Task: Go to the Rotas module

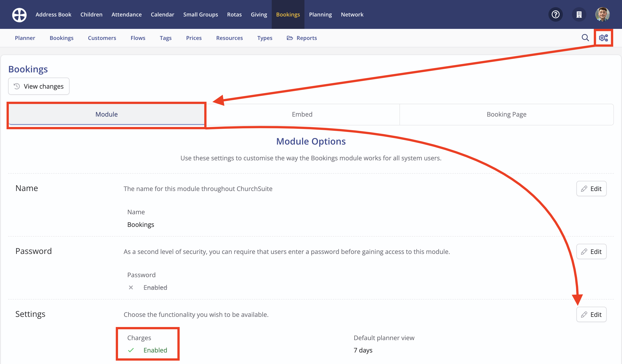Action: pos(234,15)
